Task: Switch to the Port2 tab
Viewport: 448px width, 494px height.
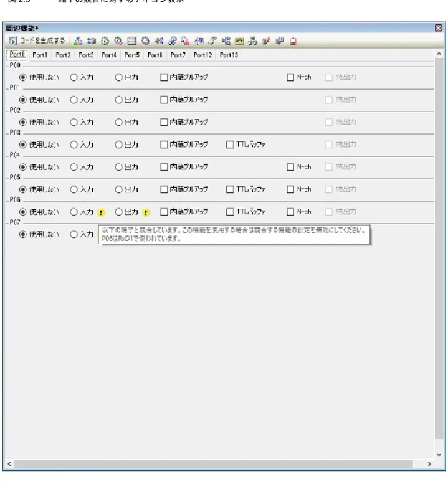Action: pyautogui.click(x=63, y=55)
